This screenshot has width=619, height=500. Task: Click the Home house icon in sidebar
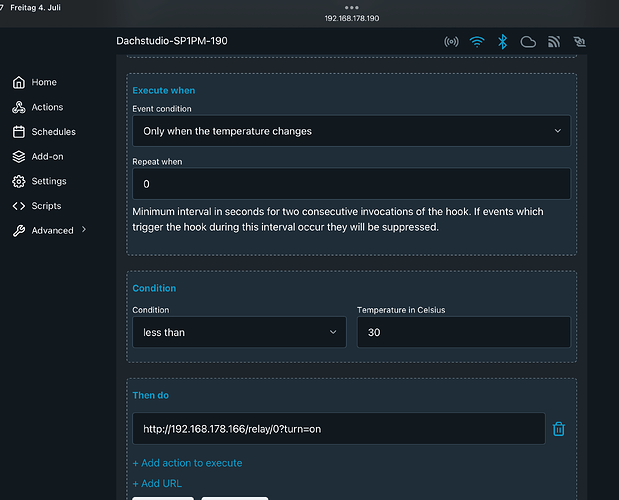click(x=19, y=82)
